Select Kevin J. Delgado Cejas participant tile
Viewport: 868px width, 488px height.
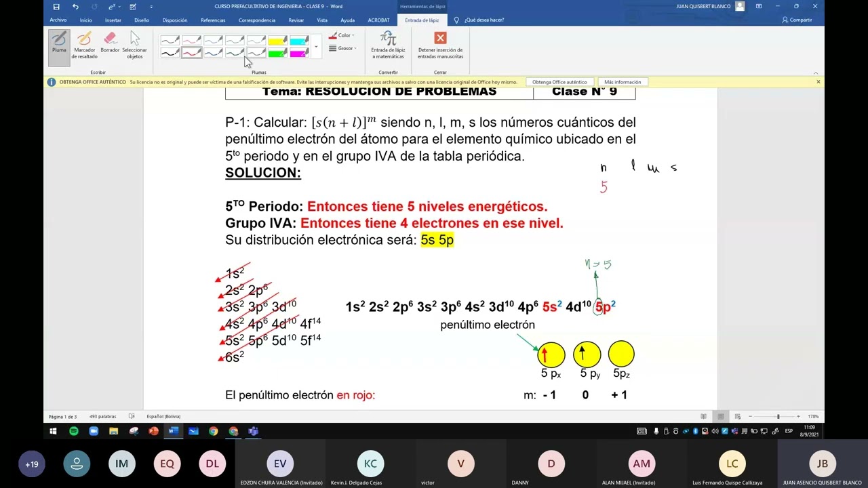370,464
